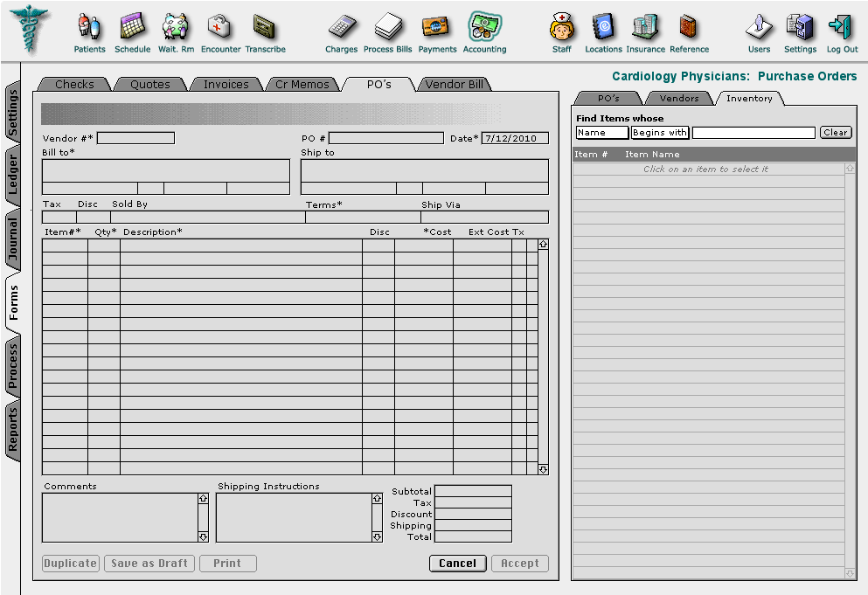The width and height of the screenshot is (868, 595).
Task: Open the Payments credit card icon
Action: click(x=437, y=26)
